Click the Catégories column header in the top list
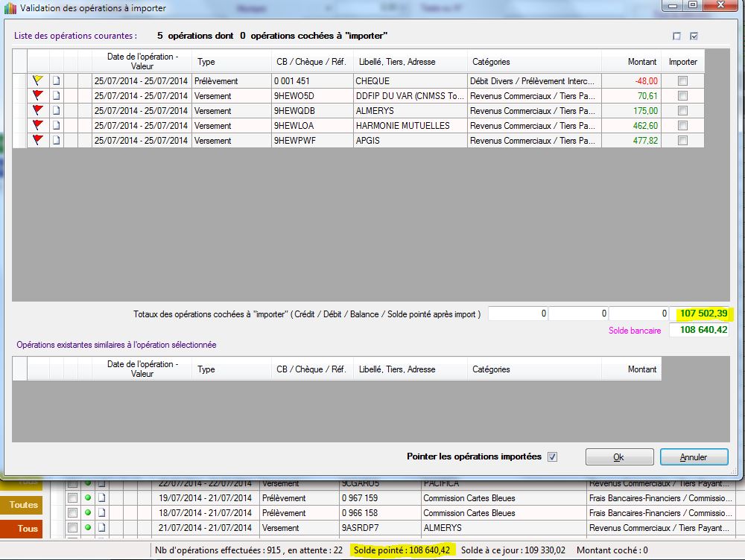745x560 pixels. click(x=491, y=62)
